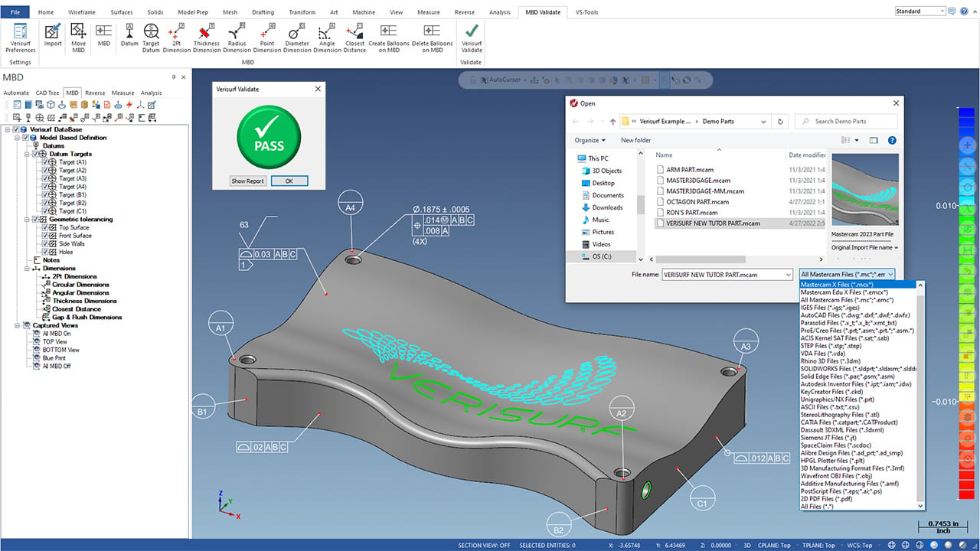Click the green PASS checkmark badge
The image size is (980, 551).
pos(268,137)
